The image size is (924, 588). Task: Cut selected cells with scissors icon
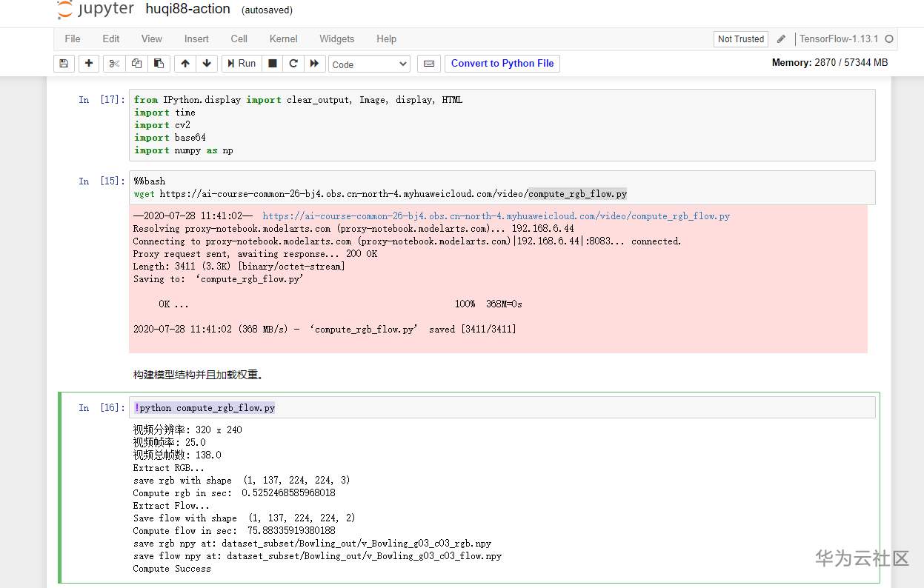(114, 64)
